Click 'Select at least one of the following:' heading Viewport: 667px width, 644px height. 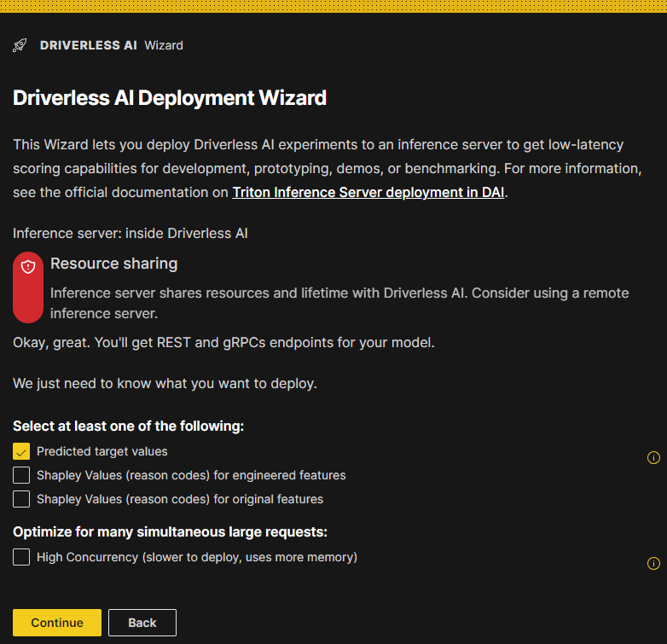coord(129,426)
